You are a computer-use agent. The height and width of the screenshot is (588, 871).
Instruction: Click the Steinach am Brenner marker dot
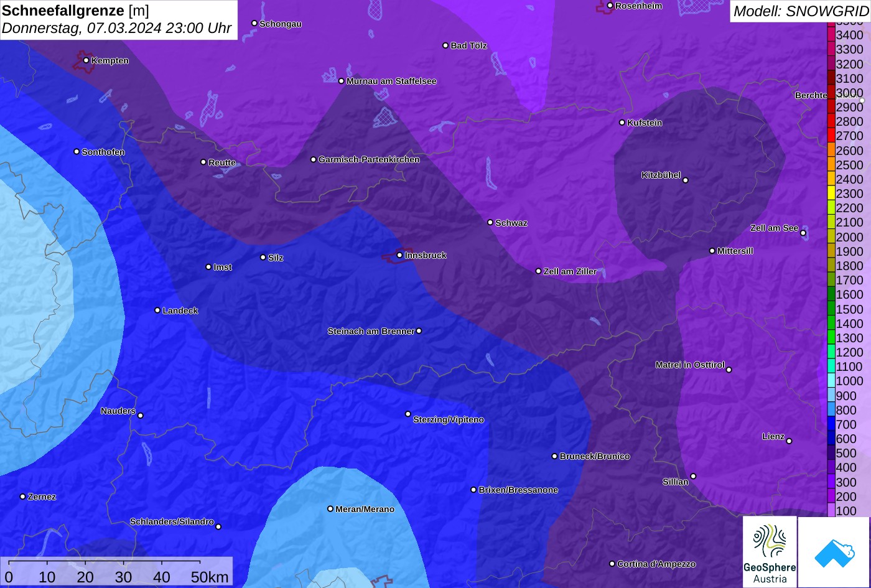pyautogui.click(x=419, y=331)
